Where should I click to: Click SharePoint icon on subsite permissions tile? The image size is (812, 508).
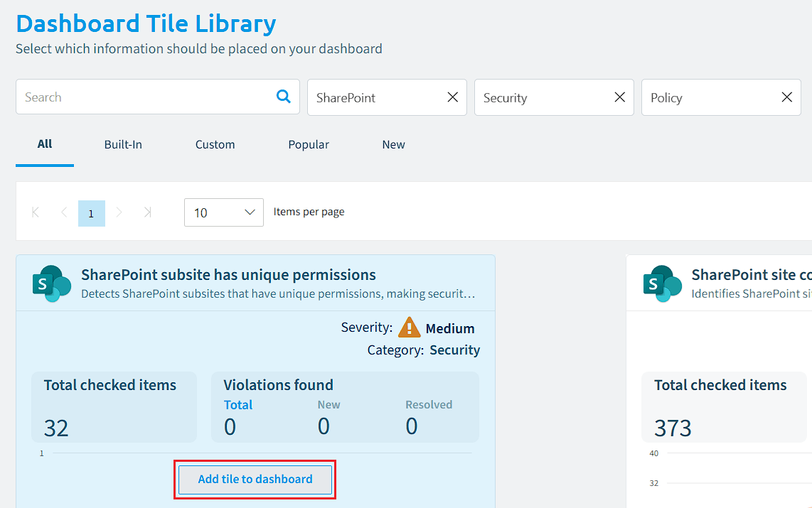52,283
